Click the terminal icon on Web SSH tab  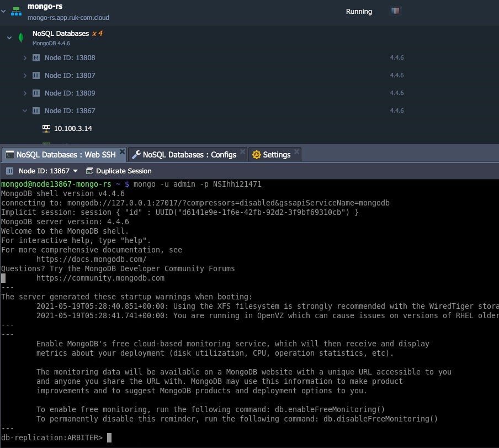pyautogui.click(x=10, y=155)
